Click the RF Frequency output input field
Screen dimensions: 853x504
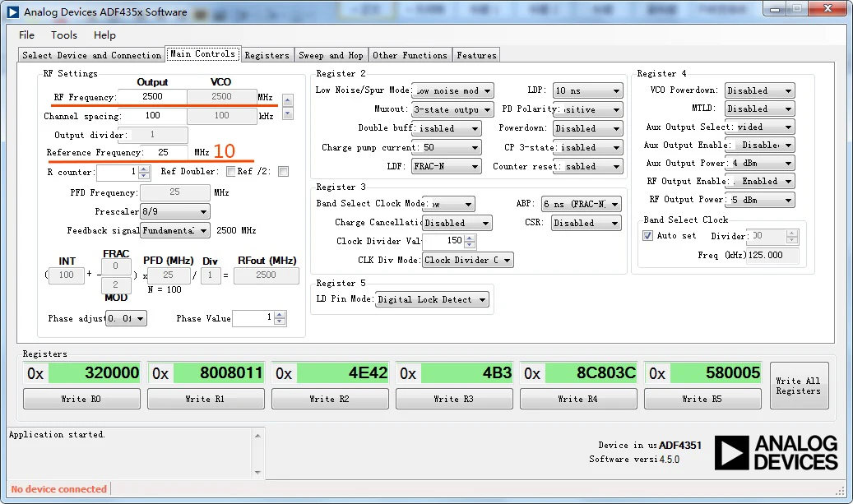coord(153,97)
